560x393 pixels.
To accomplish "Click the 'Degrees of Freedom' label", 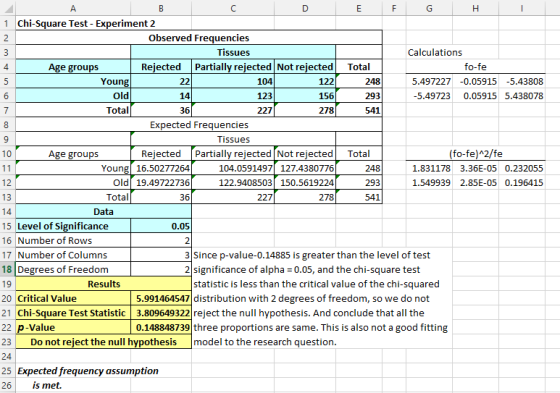I will pos(73,269).
